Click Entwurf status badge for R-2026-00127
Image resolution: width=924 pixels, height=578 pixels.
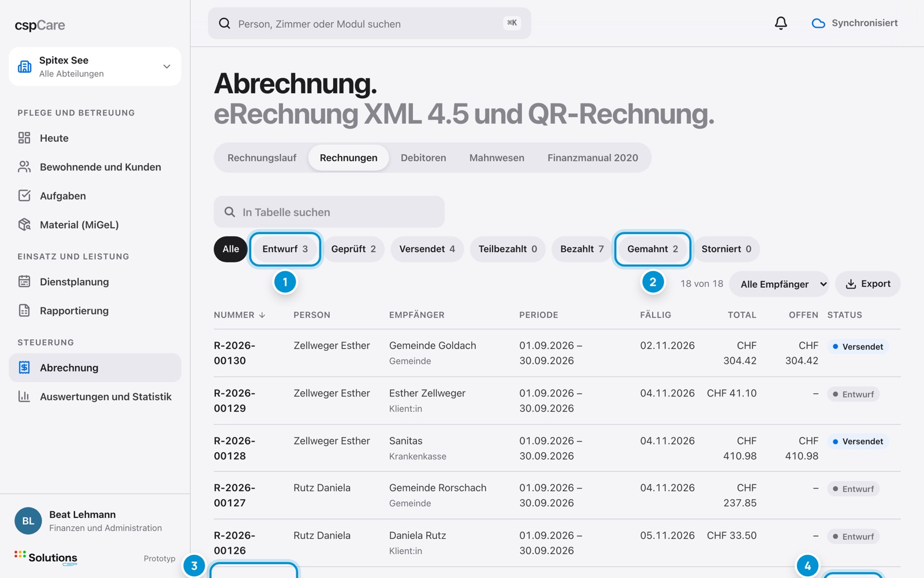854,489
